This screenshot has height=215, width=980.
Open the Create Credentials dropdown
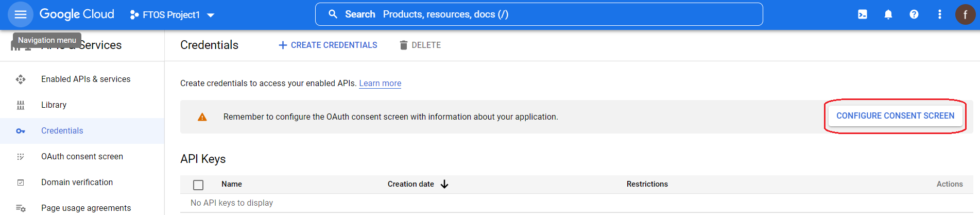328,45
